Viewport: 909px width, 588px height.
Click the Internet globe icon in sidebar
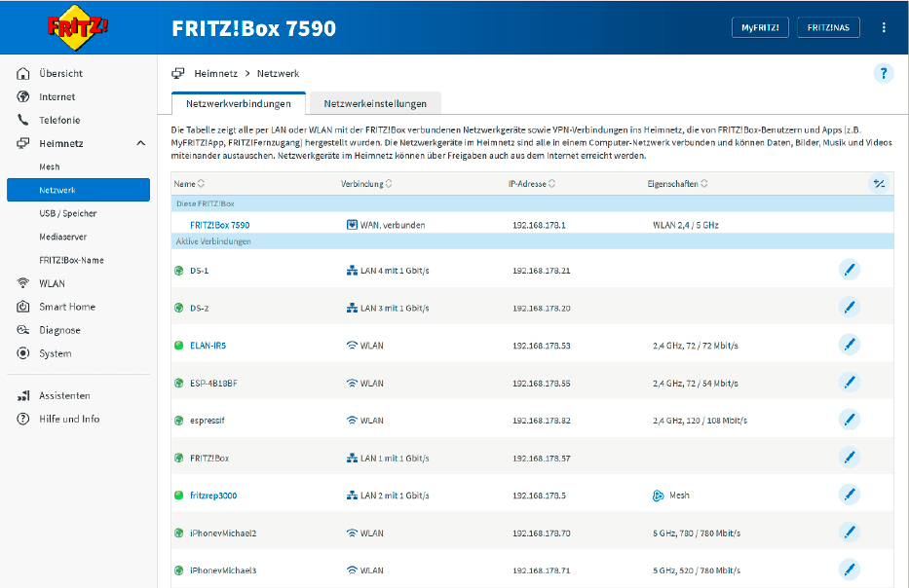(23, 96)
